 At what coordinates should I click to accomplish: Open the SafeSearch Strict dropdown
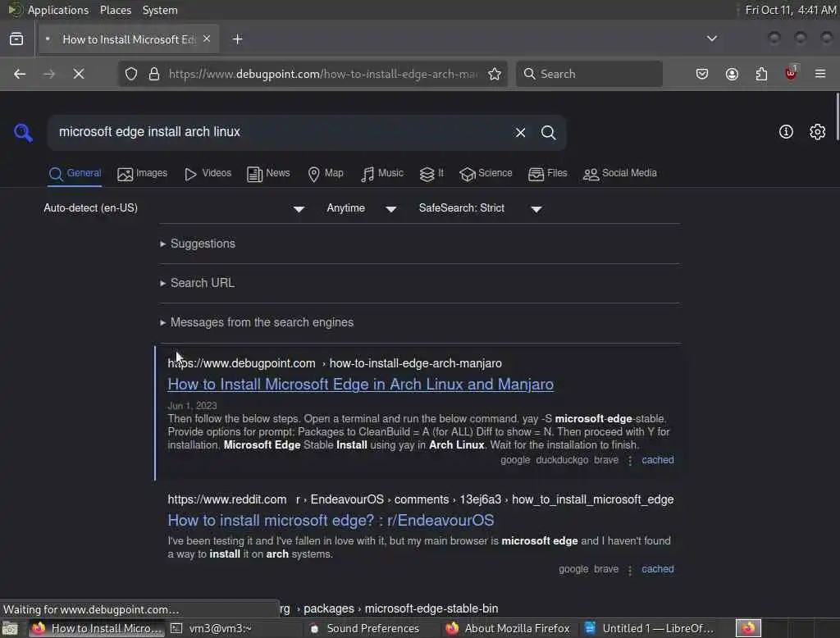click(481, 208)
